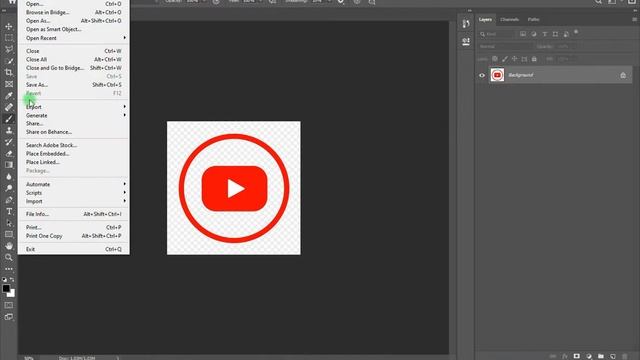Toggle lock transparent pixels
The height and width of the screenshot is (360, 640).
click(x=495, y=59)
